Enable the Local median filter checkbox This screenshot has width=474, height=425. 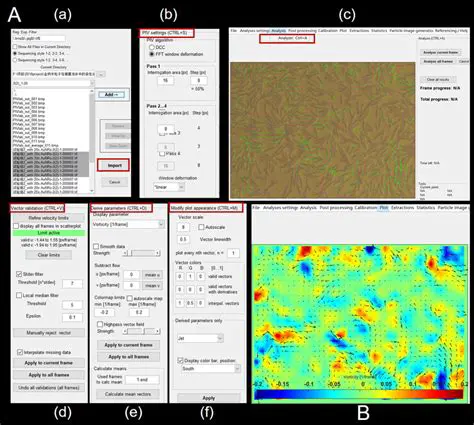[19, 295]
